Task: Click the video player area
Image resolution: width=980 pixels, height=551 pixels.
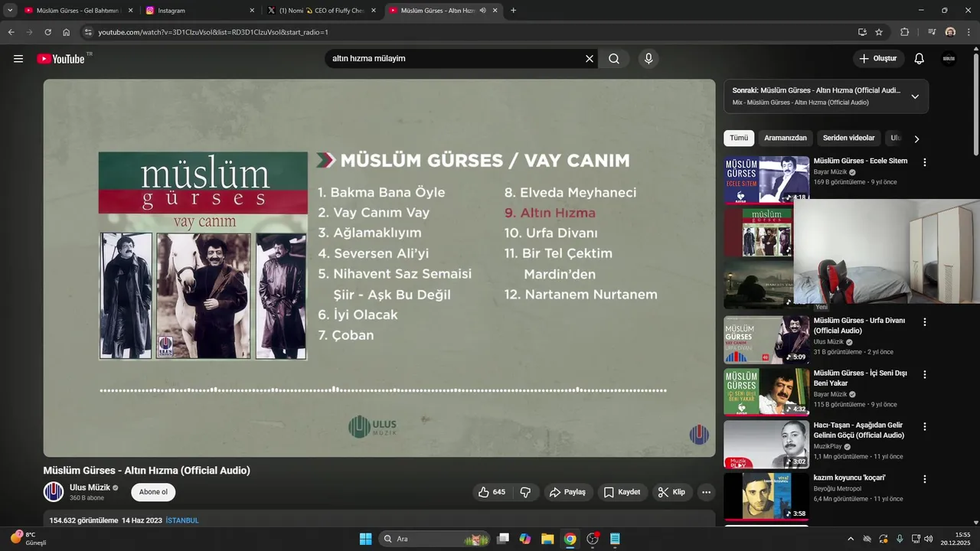Action: coord(379,268)
